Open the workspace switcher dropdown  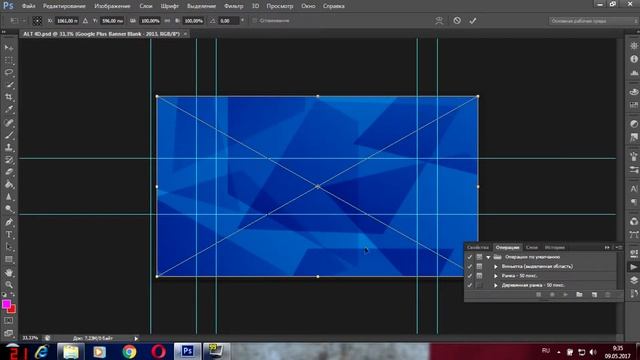coord(593,21)
